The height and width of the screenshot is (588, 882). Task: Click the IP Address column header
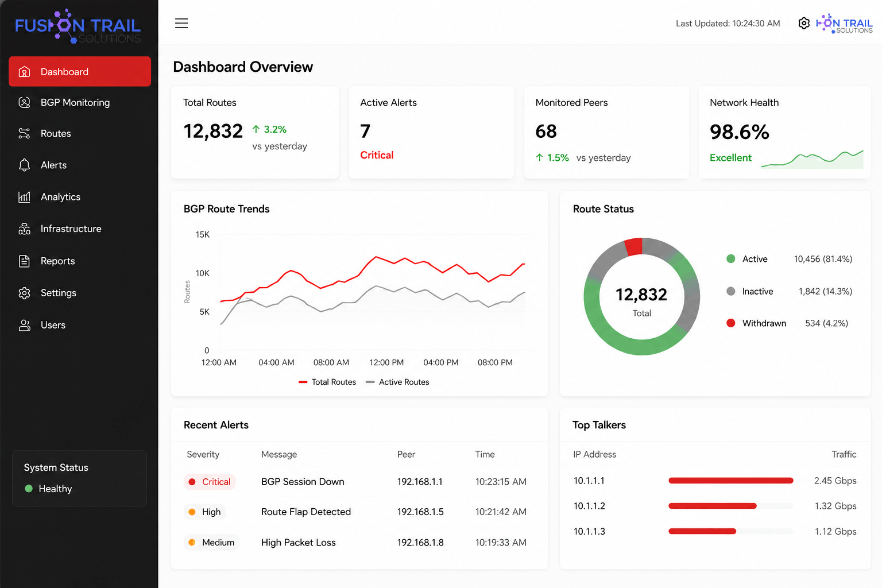[x=594, y=454]
